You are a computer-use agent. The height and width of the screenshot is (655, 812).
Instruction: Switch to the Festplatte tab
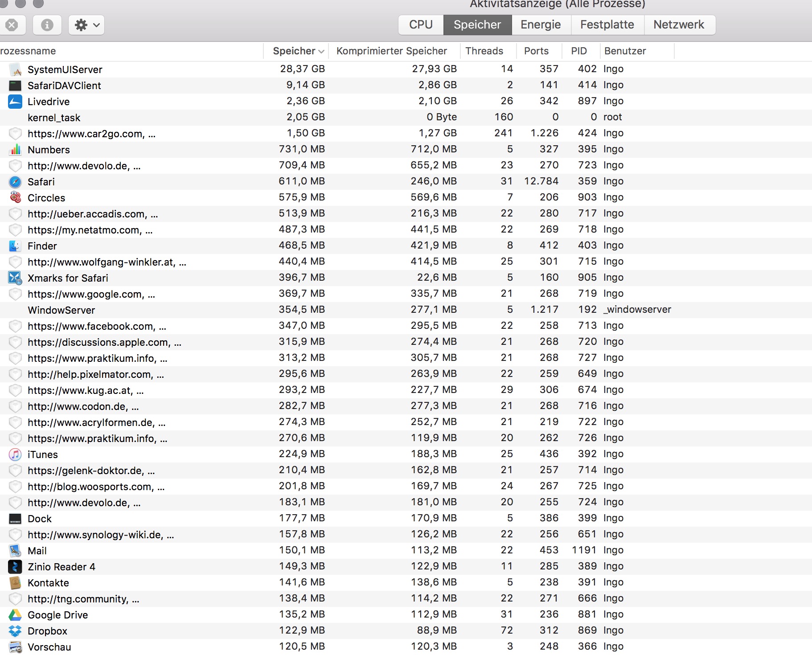point(607,25)
